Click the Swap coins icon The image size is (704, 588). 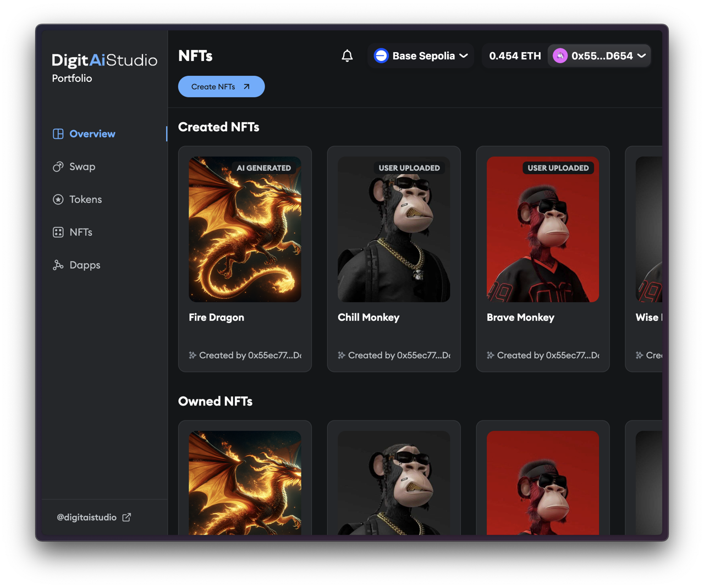[x=58, y=167]
